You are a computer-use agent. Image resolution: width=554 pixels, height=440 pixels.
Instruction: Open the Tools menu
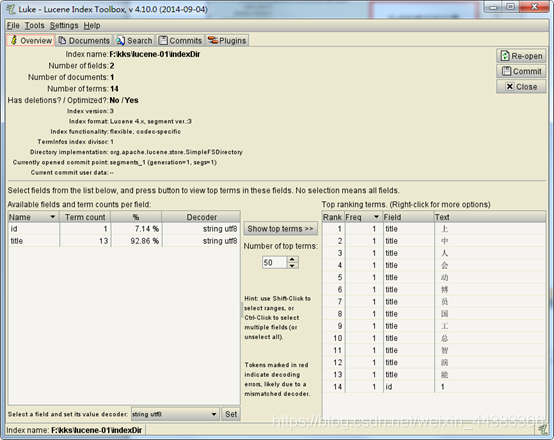pyautogui.click(x=34, y=25)
